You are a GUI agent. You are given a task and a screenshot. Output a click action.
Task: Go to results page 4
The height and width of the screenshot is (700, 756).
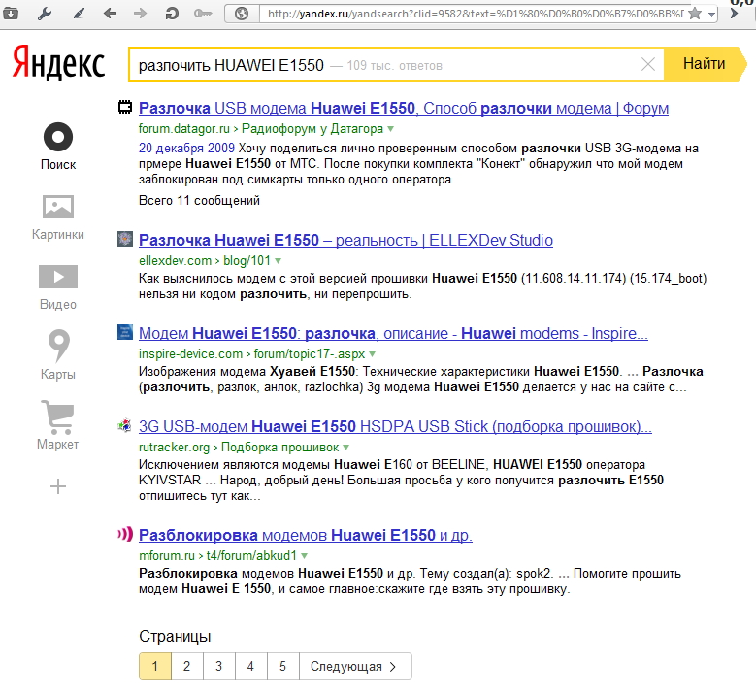pos(250,666)
